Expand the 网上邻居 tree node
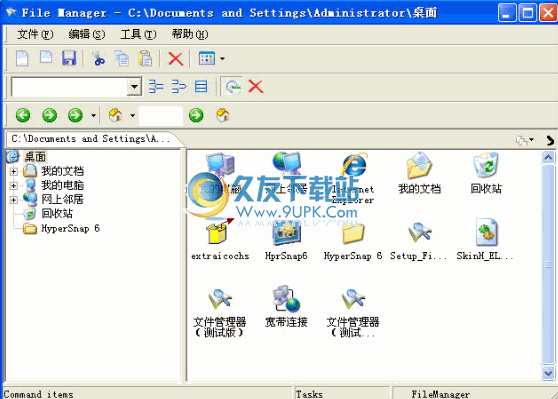This screenshot has width=558, height=399. click(14, 200)
